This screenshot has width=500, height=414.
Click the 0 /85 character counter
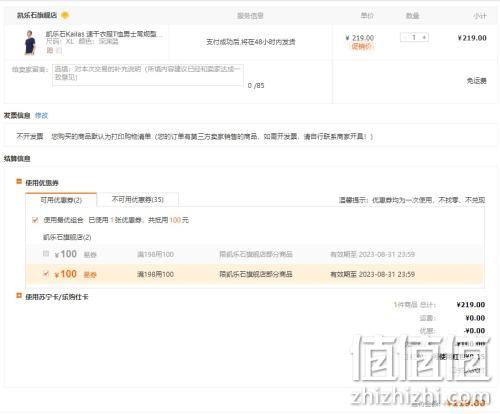tap(256, 86)
